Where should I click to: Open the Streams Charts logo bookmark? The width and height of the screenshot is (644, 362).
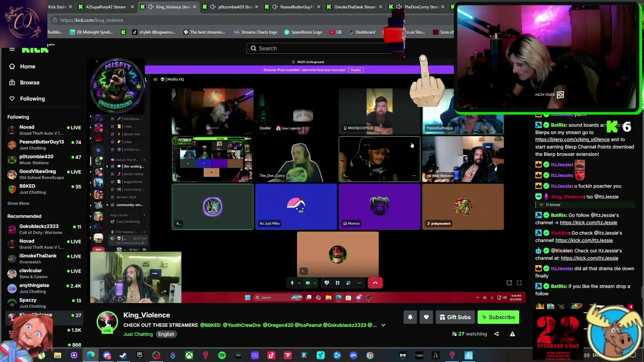pos(256,32)
